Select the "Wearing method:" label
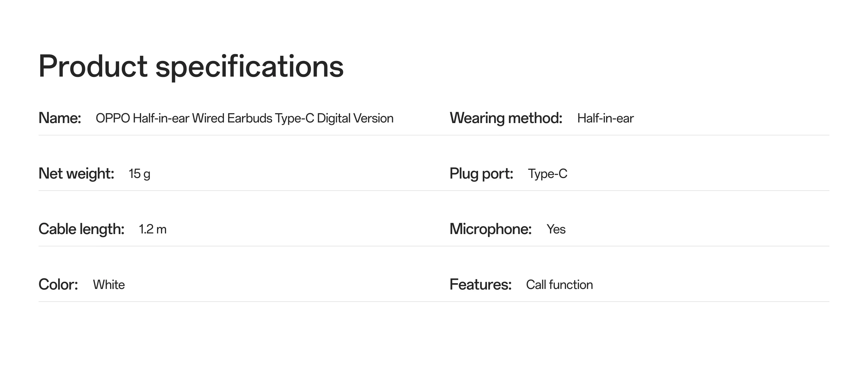868x374 pixels. [506, 118]
